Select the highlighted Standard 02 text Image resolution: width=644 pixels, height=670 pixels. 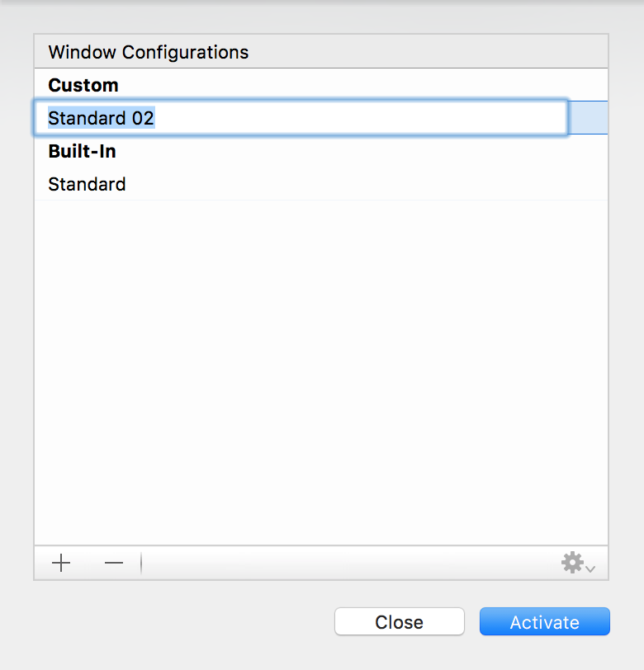click(101, 118)
